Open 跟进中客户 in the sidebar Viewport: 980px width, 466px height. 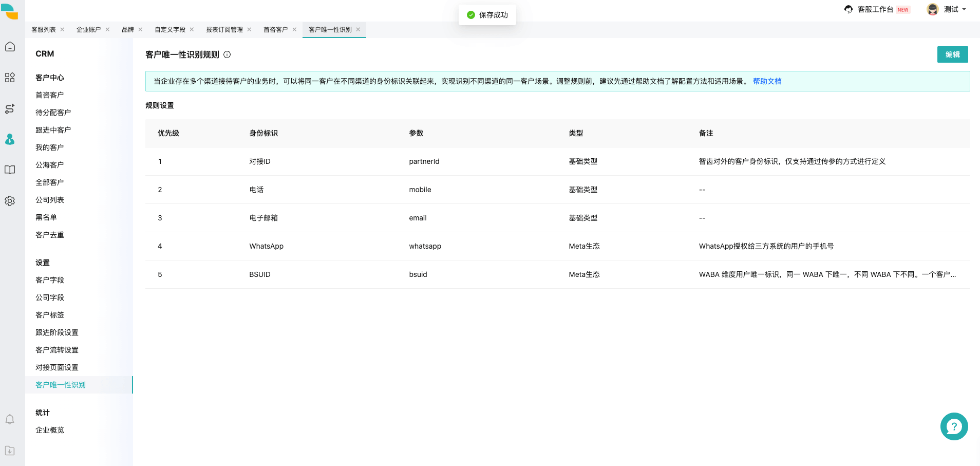coord(53,130)
